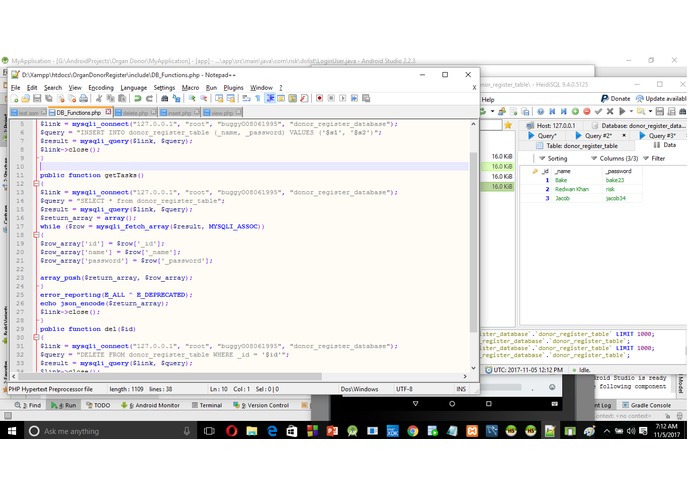The image size is (695, 494).
Task: Click the Post checkmark icon in HeidiSQL
Action: 598,111
